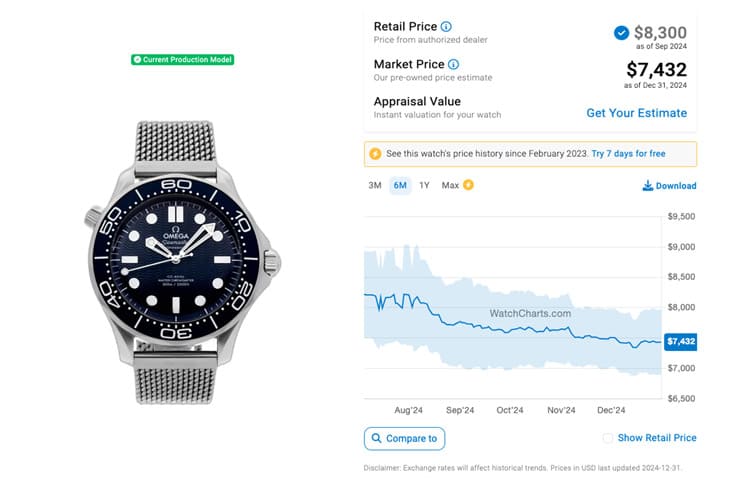Click the Download chart link
This screenshot has width=730, height=482.
(675, 186)
